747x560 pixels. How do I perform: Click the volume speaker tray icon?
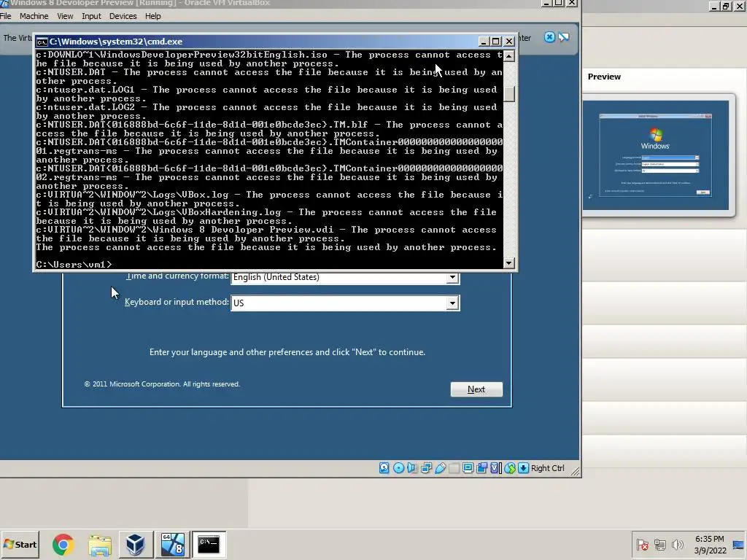(x=677, y=544)
